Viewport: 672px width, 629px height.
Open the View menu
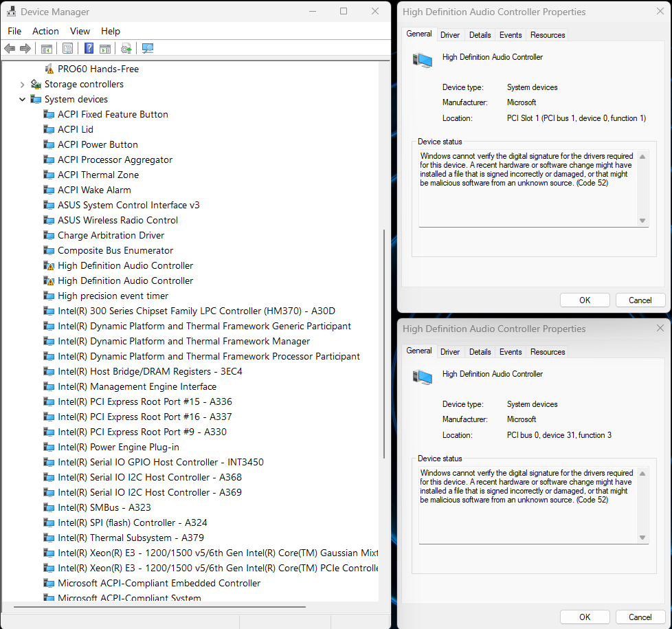pos(80,32)
